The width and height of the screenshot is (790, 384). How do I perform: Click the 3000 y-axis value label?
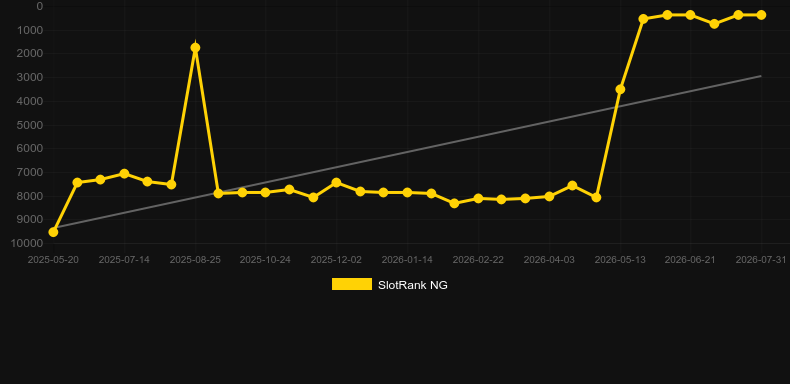[x=30, y=78]
